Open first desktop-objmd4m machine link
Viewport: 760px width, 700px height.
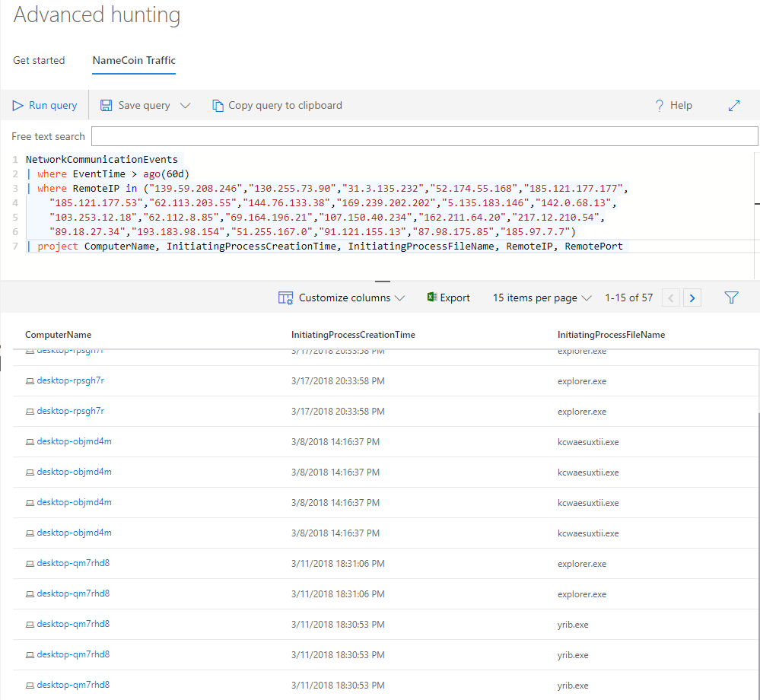pyautogui.click(x=74, y=441)
